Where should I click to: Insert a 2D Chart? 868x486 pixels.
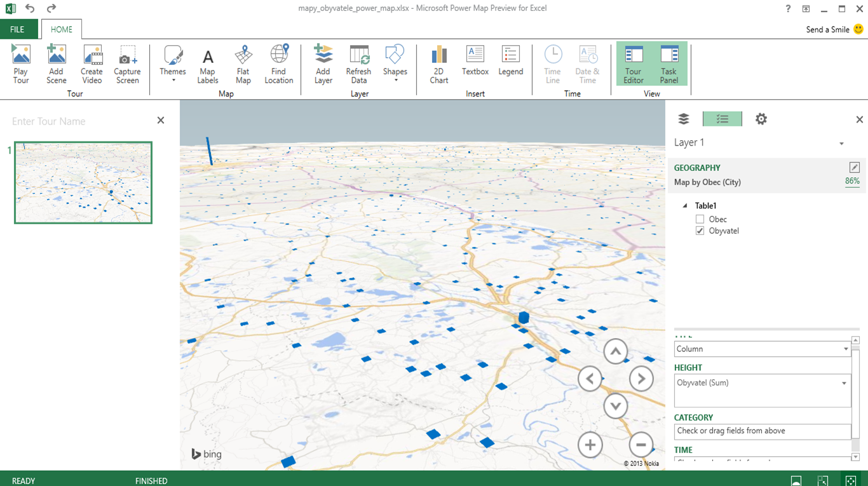[x=439, y=64]
